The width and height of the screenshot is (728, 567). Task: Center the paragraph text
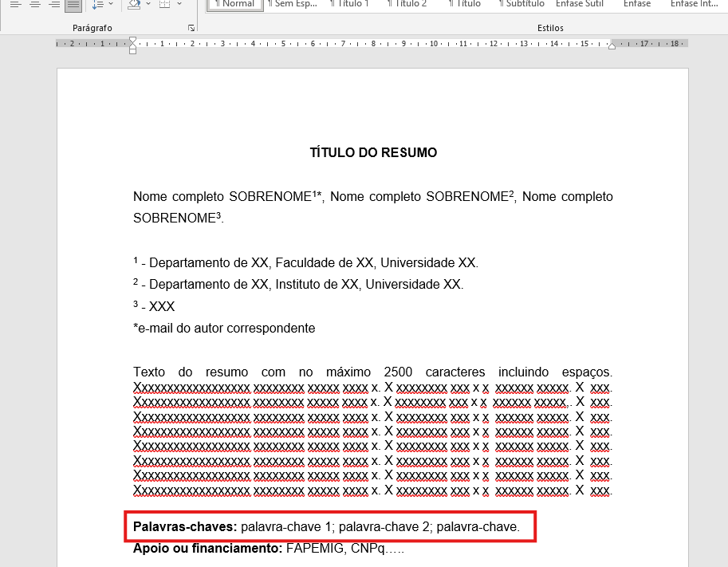pos(34,5)
